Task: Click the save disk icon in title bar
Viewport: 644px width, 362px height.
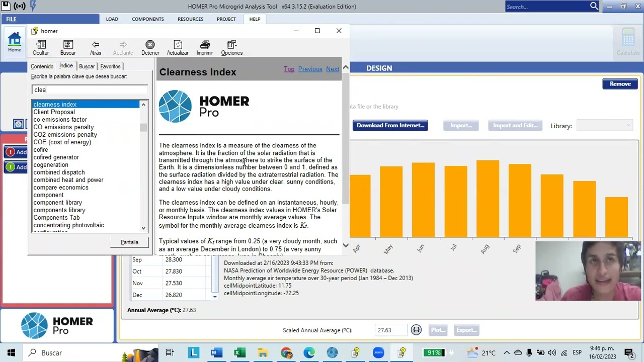Action: [5, 7]
